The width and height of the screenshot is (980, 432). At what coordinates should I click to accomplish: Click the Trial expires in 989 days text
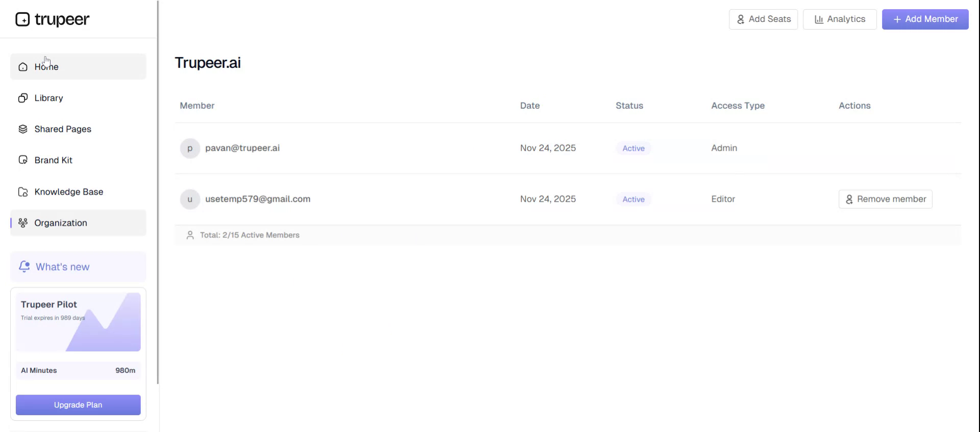53,318
